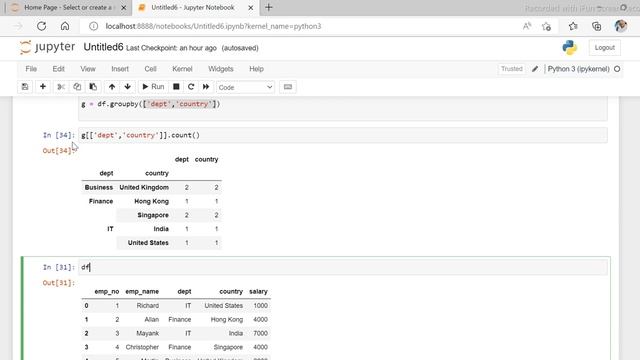
Task: Click the Python logo icon
Action: click(569, 48)
